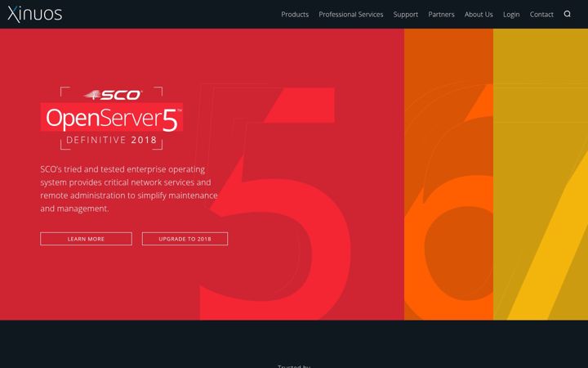Click the SCO OpenServer 5 Definitive 2018 logo
The height and width of the screenshot is (368, 588).
(x=111, y=118)
